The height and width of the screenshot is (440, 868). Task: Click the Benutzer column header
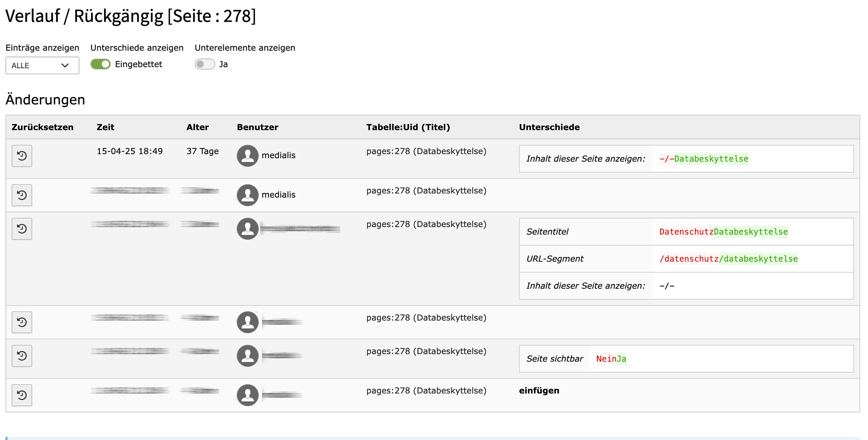click(257, 127)
